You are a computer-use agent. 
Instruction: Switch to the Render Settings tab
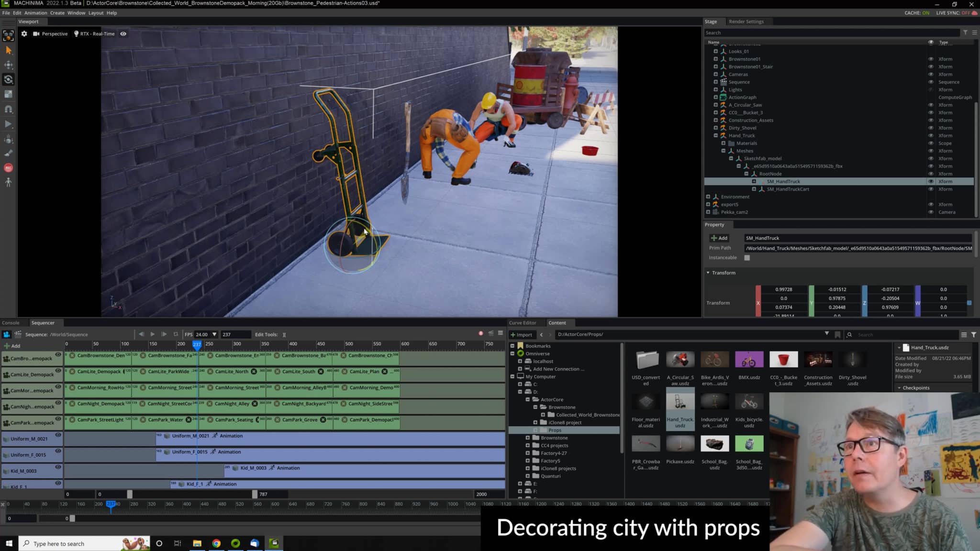[746, 21]
